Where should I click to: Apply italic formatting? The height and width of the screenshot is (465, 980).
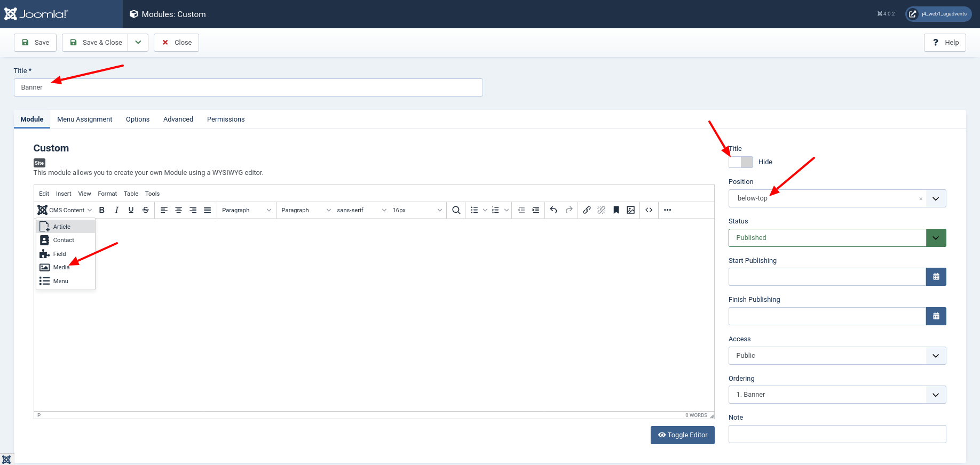(116, 210)
